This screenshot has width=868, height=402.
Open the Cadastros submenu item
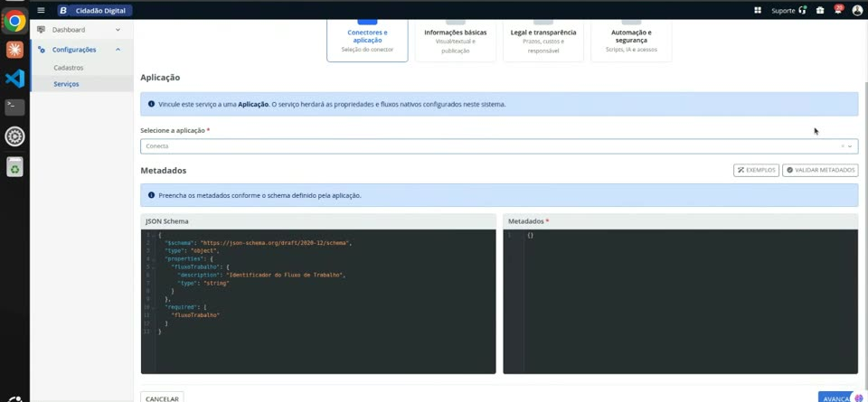click(69, 68)
